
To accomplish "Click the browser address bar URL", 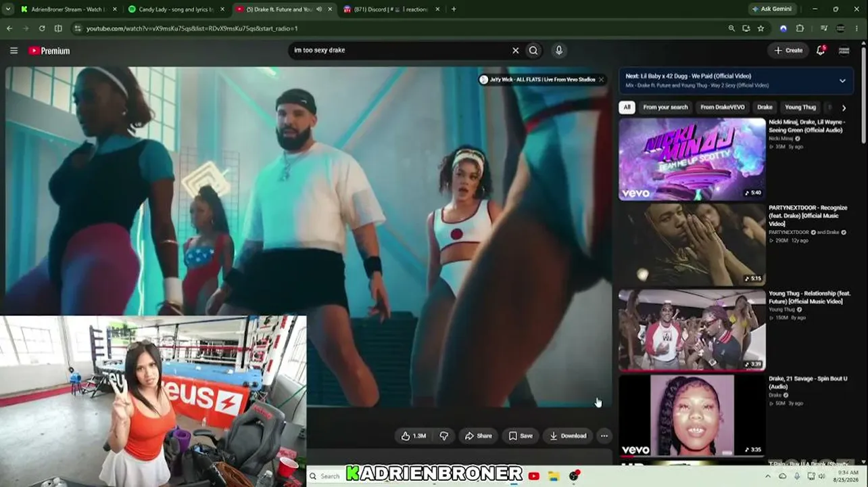I will click(x=192, y=28).
